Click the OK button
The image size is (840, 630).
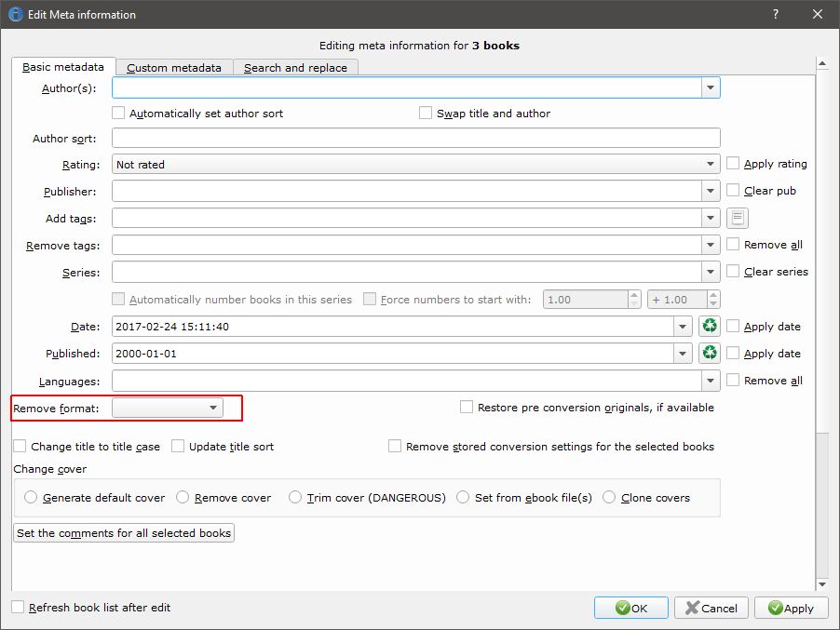pos(631,608)
